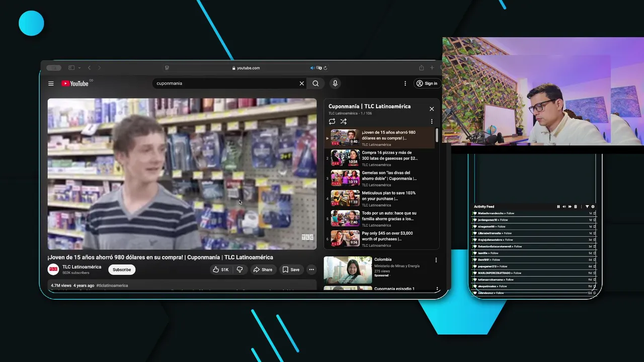Select SebastianSalazarotamendi follow event

point(534,246)
